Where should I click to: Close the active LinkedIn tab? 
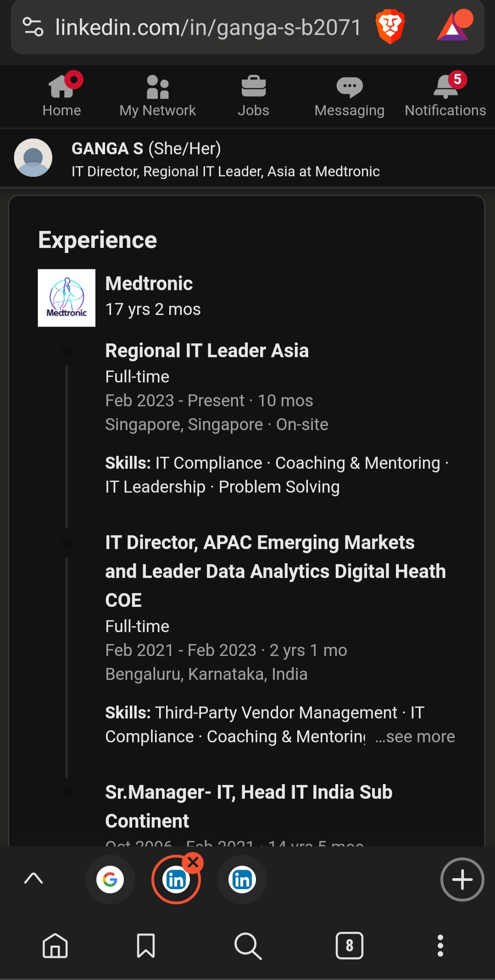[x=193, y=863]
